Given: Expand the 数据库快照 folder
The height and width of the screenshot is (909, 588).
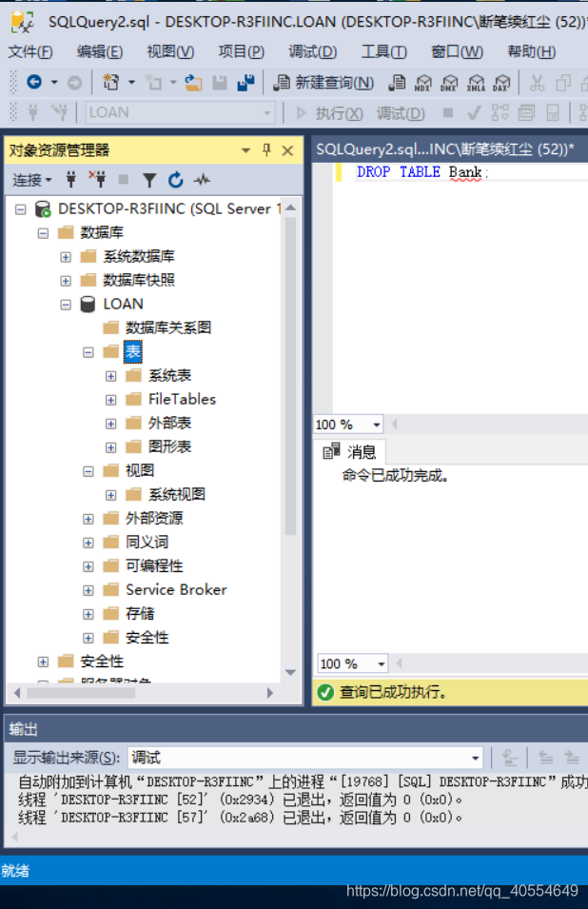Looking at the screenshot, I should [66, 281].
